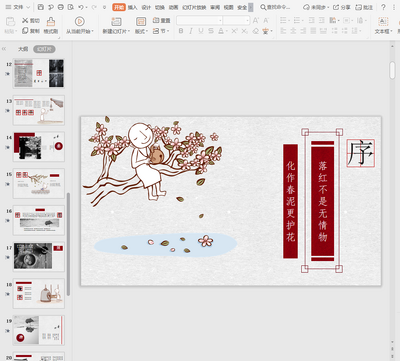Click the 重置 Reset button
Screen dimensions: 400x361
coord(161,21)
